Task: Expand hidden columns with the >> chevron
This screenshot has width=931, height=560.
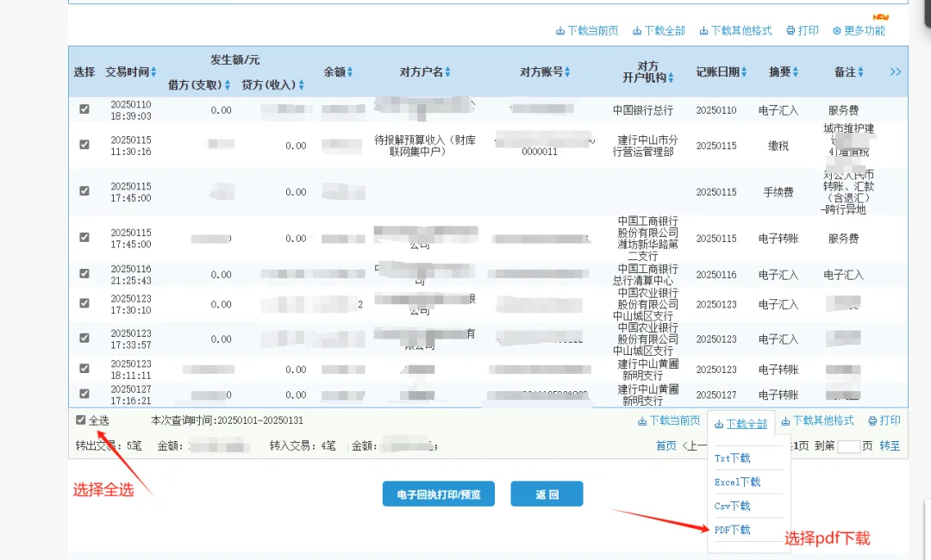Action: (x=896, y=72)
